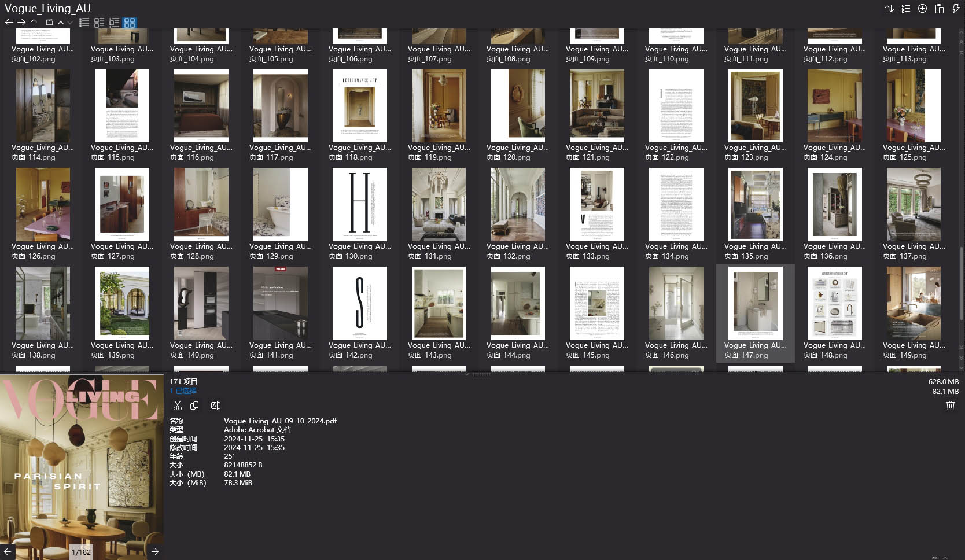Select thumbnail 页面_145.png
The width and height of the screenshot is (965, 560).
click(597, 304)
